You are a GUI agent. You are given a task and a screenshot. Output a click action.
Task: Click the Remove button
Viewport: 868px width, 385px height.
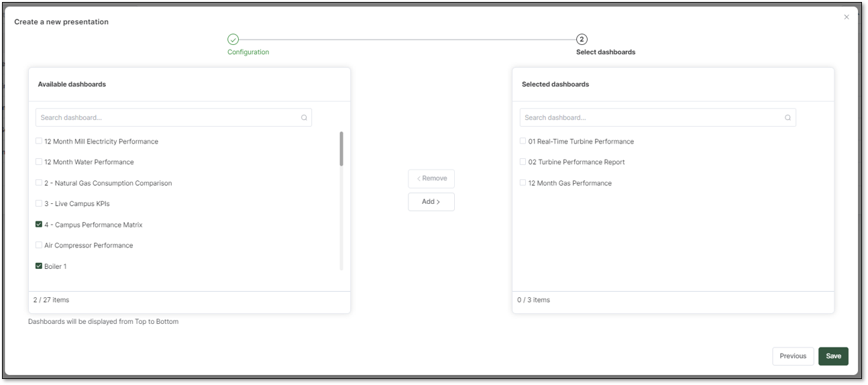click(x=431, y=178)
